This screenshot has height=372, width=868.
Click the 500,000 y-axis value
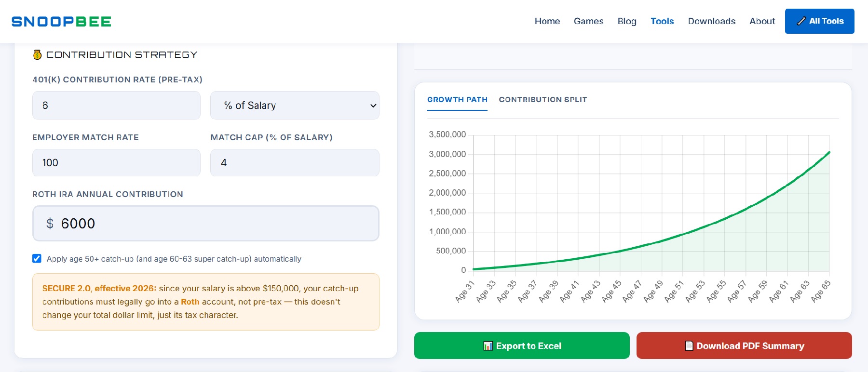(451, 251)
